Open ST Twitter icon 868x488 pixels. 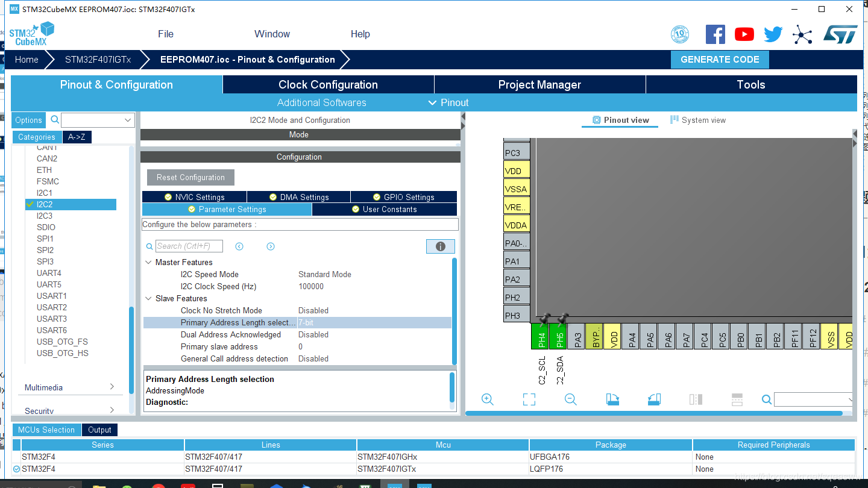tap(773, 34)
